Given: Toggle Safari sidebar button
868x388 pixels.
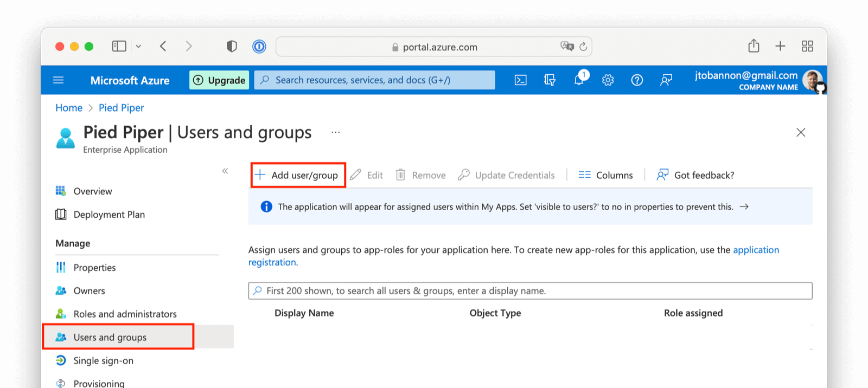Looking at the screenshot, I should 119,47.
